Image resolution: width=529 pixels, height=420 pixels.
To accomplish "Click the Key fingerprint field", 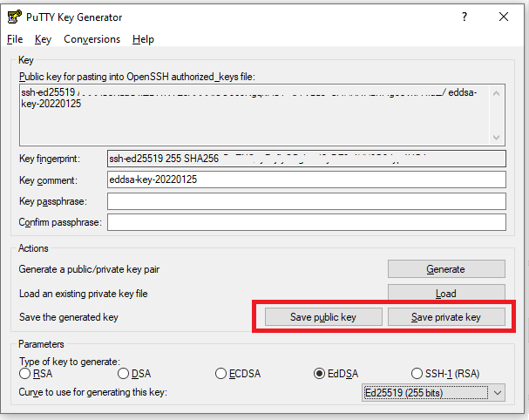I will 307,159.
